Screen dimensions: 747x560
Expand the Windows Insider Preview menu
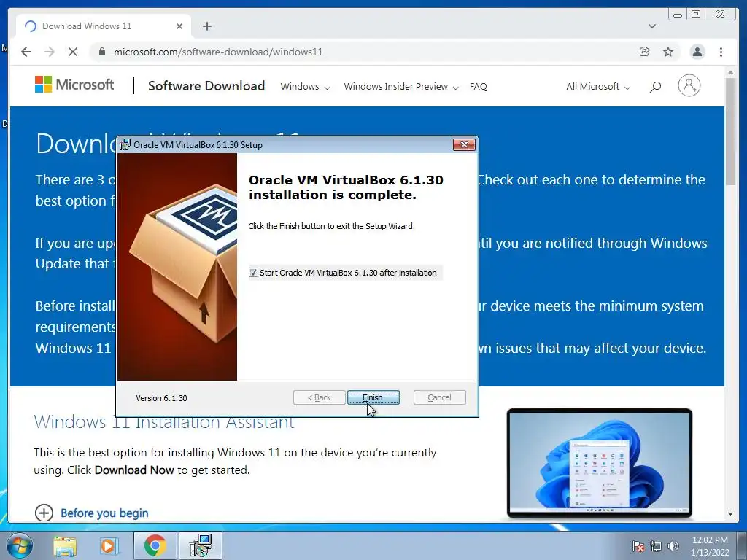[401, 86]
